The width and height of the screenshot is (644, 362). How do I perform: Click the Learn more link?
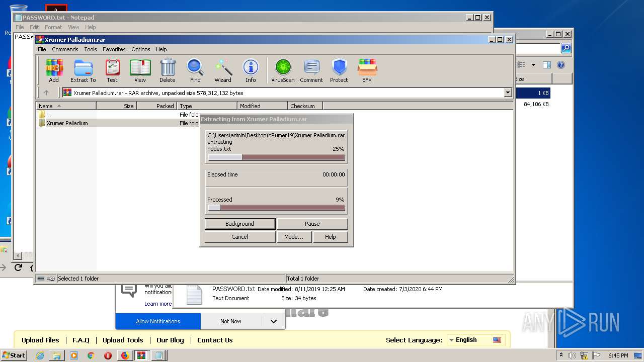pos(158,304)
